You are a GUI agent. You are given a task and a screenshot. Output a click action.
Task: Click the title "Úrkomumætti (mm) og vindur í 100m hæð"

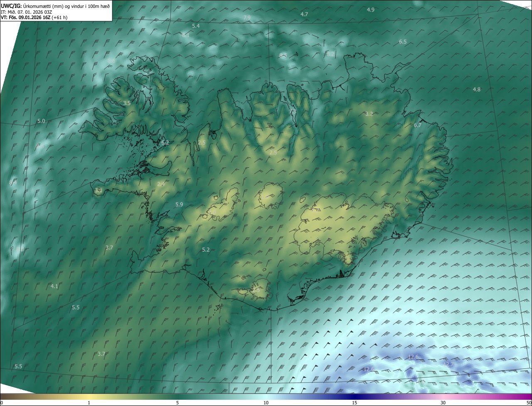(x=66, y=5)
